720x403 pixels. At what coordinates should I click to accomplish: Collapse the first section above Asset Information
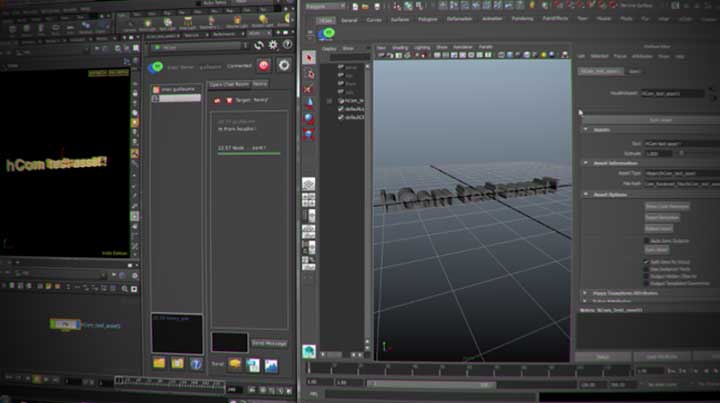pyautogui.click(x=586, y=129)
